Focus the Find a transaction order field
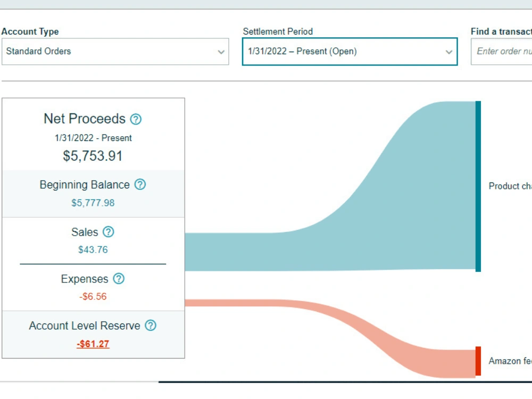Screen dimensions: 532x399 [502, 52]
